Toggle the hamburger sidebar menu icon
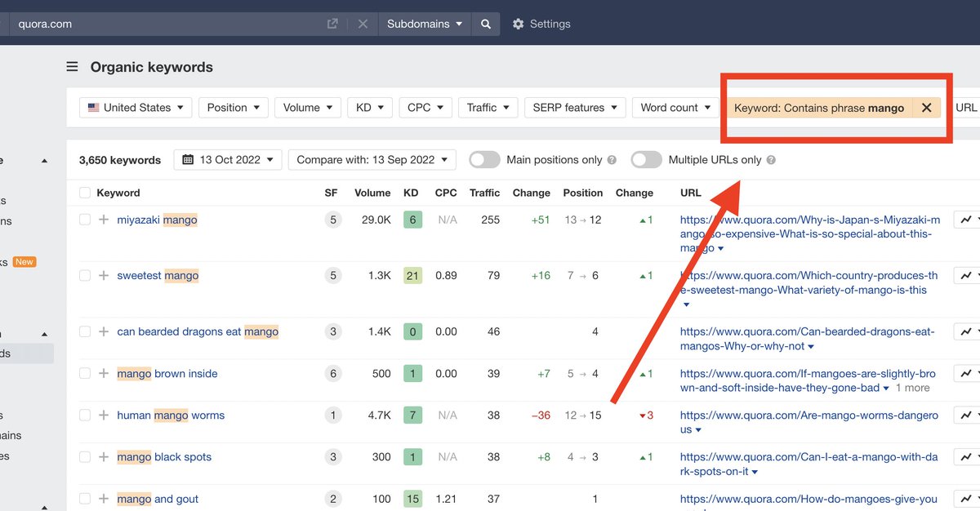The image size is (980, 511). coord(73,67)
